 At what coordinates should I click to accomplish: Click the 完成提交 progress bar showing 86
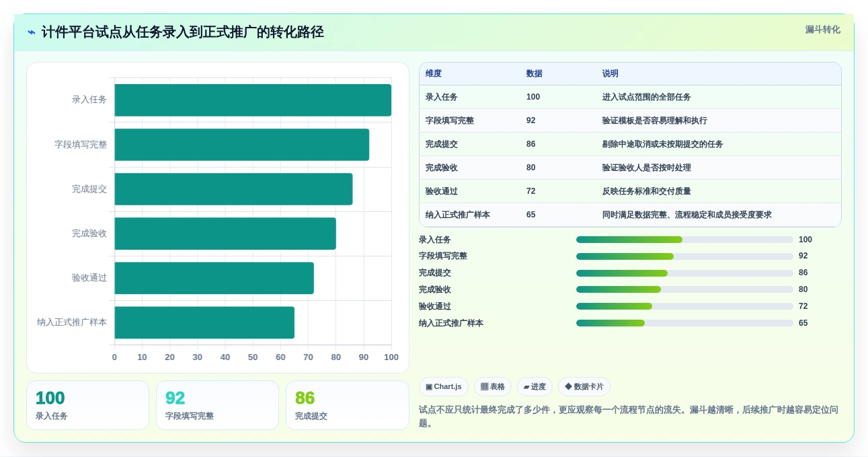point(684,273)
